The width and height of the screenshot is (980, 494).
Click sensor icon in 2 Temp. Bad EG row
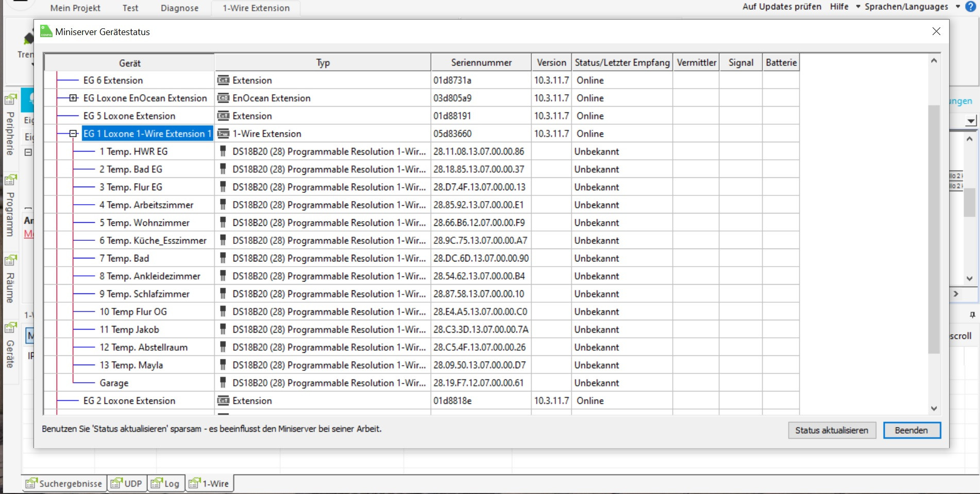tap(223, 169)
